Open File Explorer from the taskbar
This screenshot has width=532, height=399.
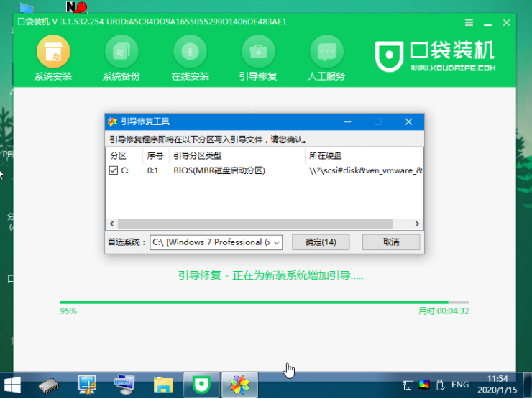(x=164, y=385)
